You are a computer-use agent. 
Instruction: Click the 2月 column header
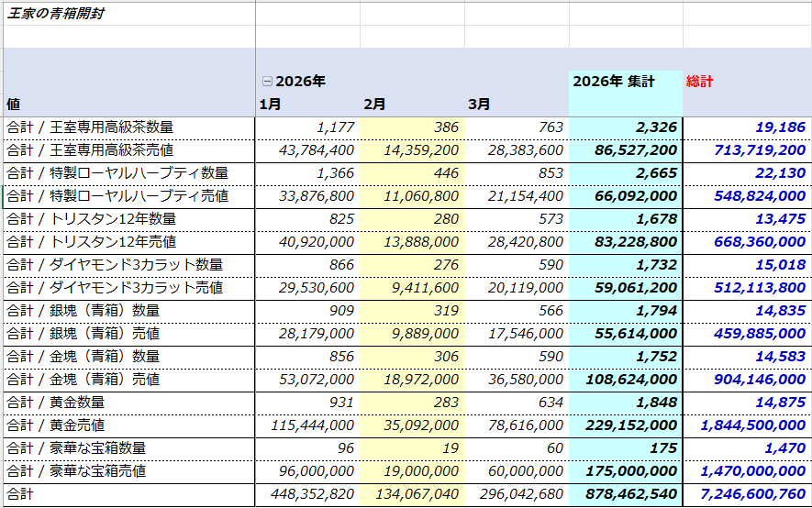pos(374,105)
